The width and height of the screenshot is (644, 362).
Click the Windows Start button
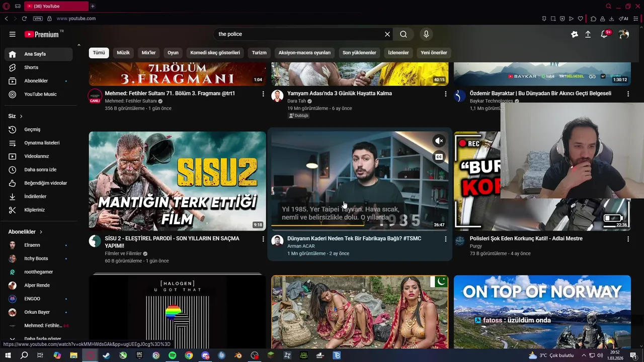[8, 355]
